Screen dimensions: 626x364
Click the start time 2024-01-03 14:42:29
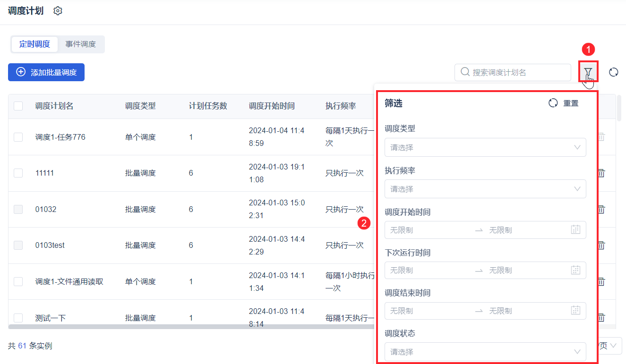[277, 245]
